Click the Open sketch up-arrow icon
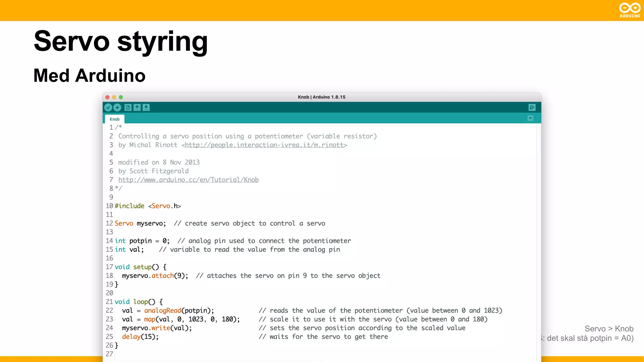644x362 pixels. [x=137, y=107]
